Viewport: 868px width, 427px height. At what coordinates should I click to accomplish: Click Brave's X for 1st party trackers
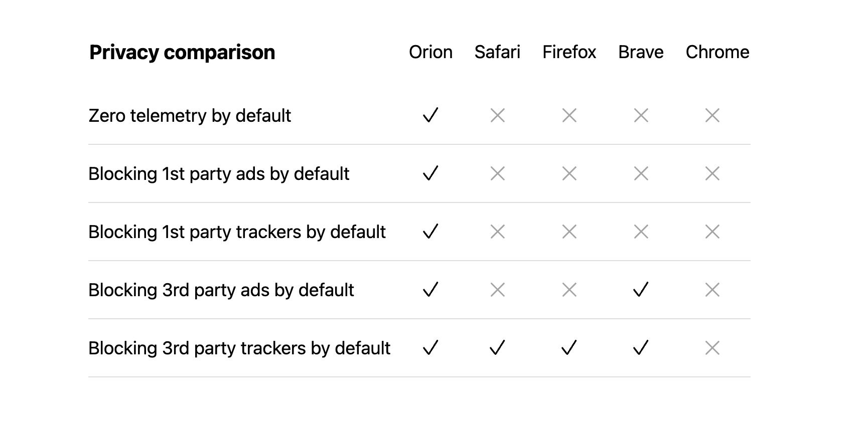[x=641, y=232]
